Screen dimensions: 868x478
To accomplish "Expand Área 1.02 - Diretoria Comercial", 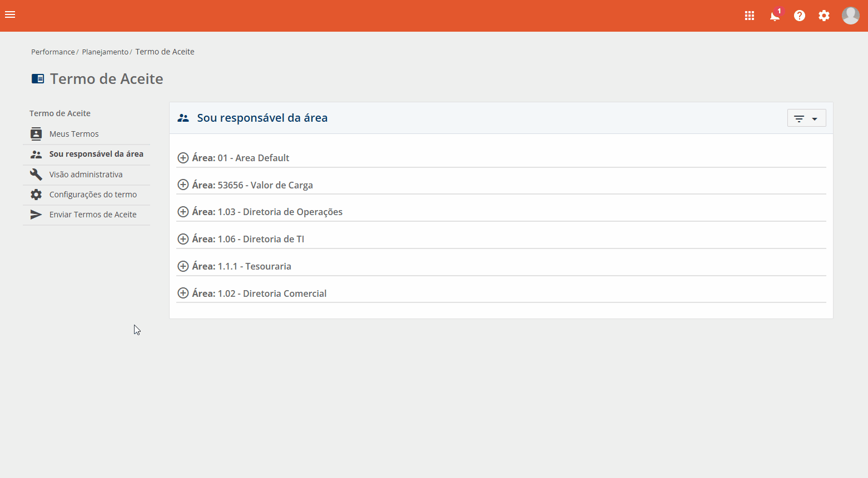I will point(183,293).
